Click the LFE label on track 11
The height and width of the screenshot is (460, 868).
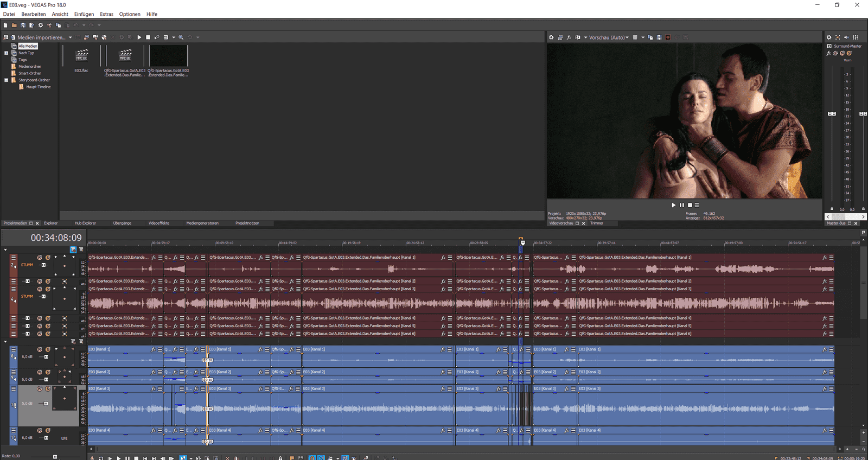pos(65,438)
